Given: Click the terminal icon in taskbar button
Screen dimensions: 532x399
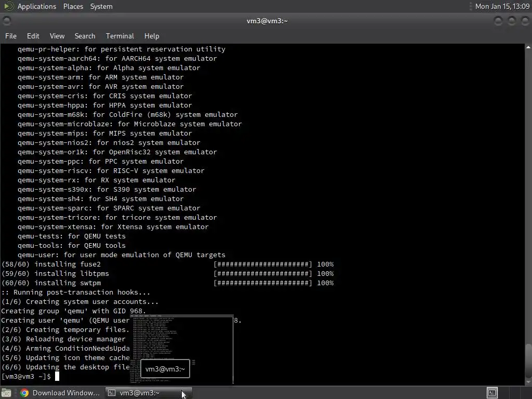Looking at the screenshot, I should (111, 393).
